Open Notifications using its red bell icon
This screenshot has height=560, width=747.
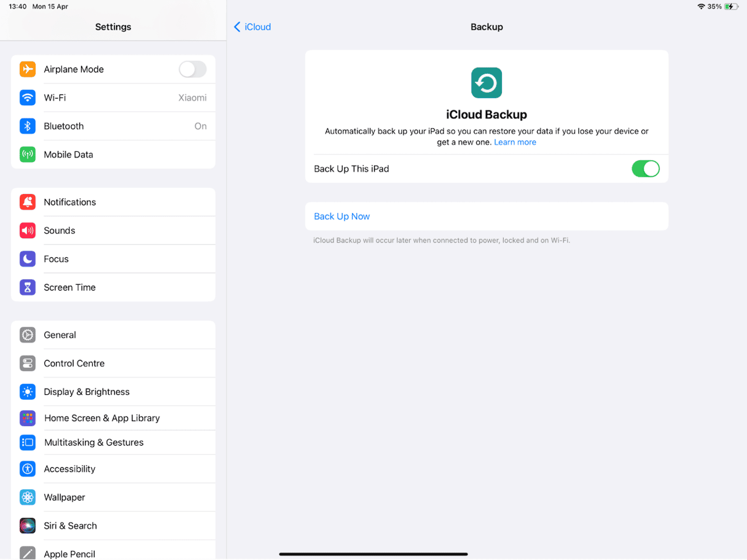tap(28, 201)
